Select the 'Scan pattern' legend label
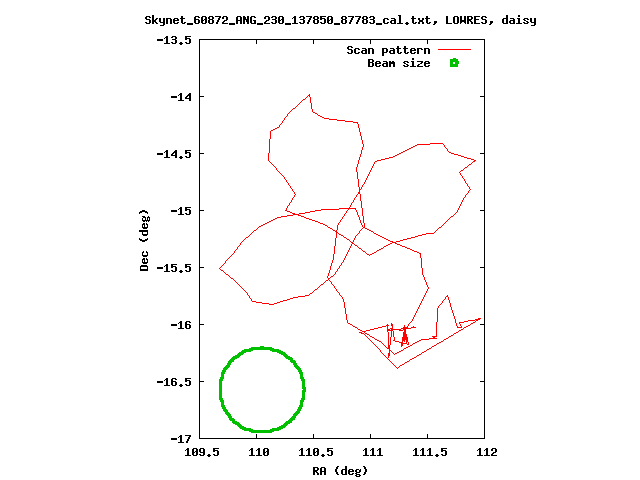640x480 pixels. [x=388, y=50]
